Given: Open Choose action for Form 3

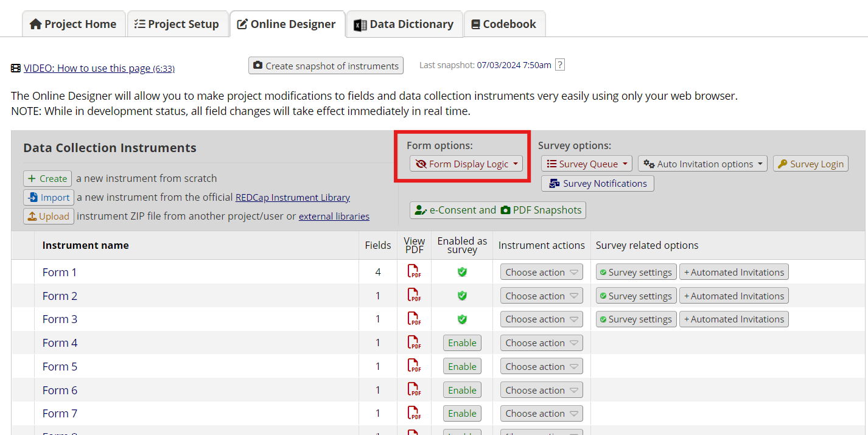Looking at the screenshot, I should click(541, 319).
